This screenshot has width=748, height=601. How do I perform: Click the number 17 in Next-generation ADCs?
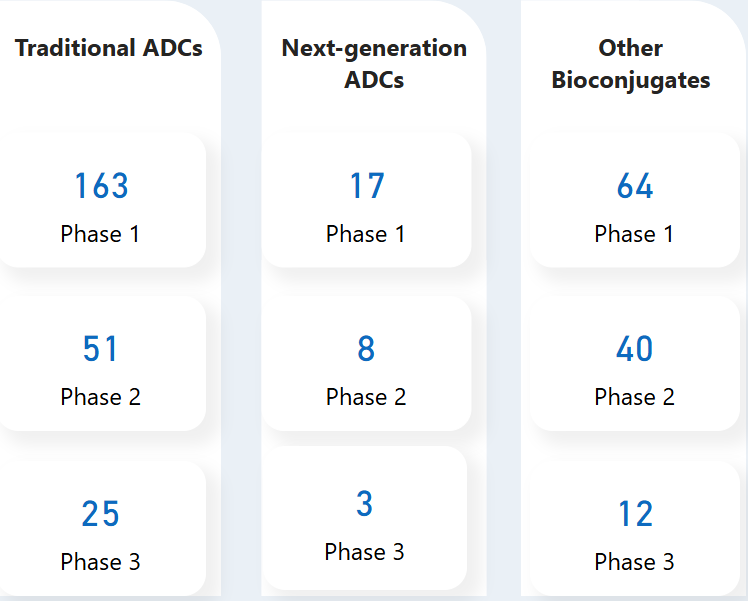pyautogui.click(x=367, y=186)
